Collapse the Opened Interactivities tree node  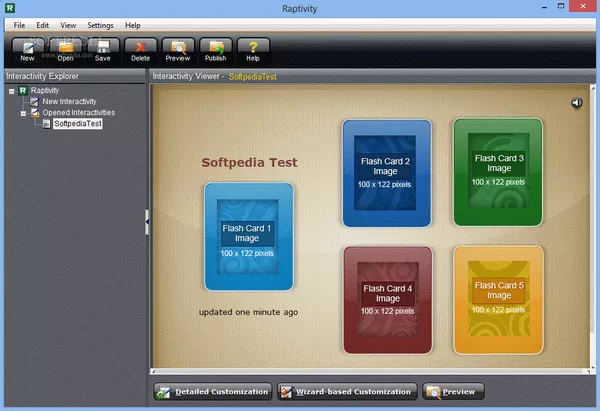tap(22, 113)
